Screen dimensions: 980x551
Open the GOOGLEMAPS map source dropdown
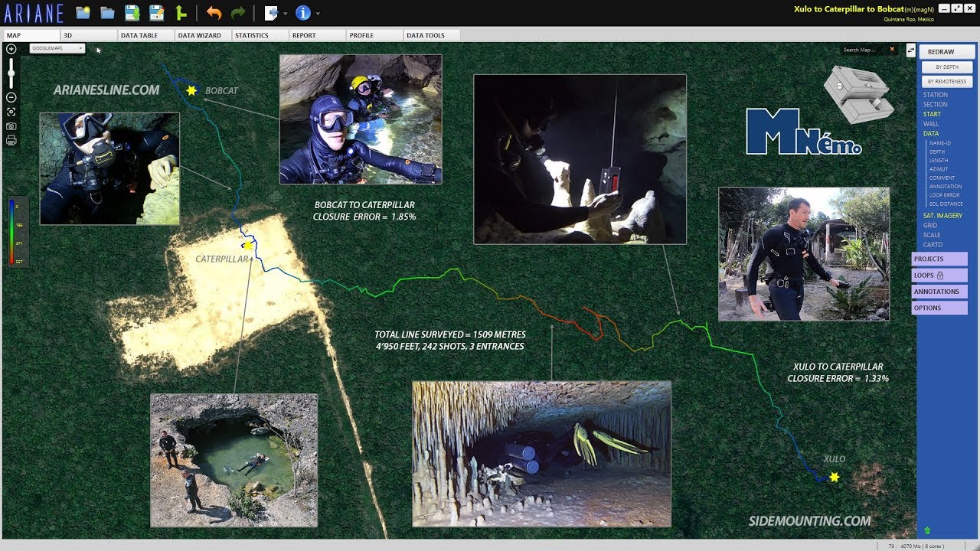57,48
